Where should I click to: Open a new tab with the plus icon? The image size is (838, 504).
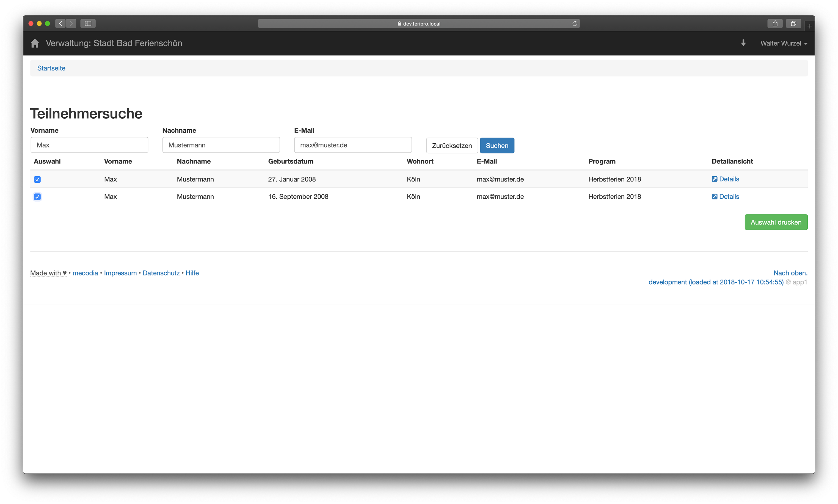[809, 26]
